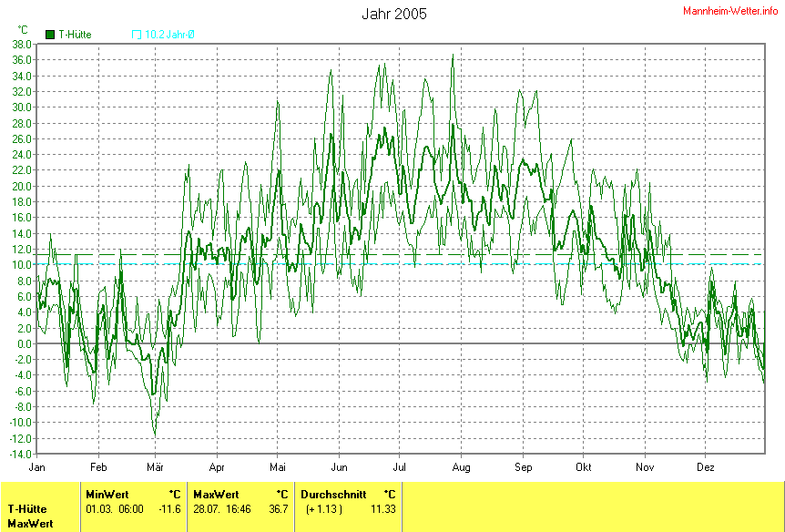This screenshot has height=532, width=785.
Task: Select the T-Hütte row label in table
Action: [x=28, y=508]
